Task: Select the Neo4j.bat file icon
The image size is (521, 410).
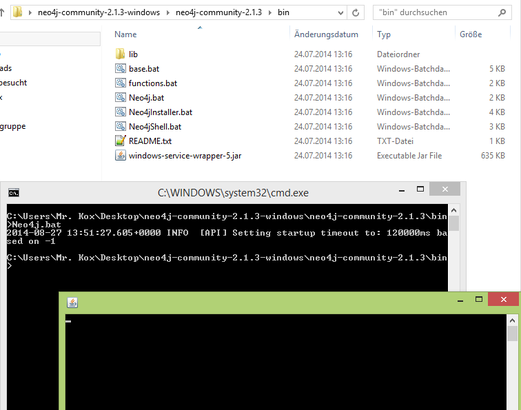Action: (120, 97)
